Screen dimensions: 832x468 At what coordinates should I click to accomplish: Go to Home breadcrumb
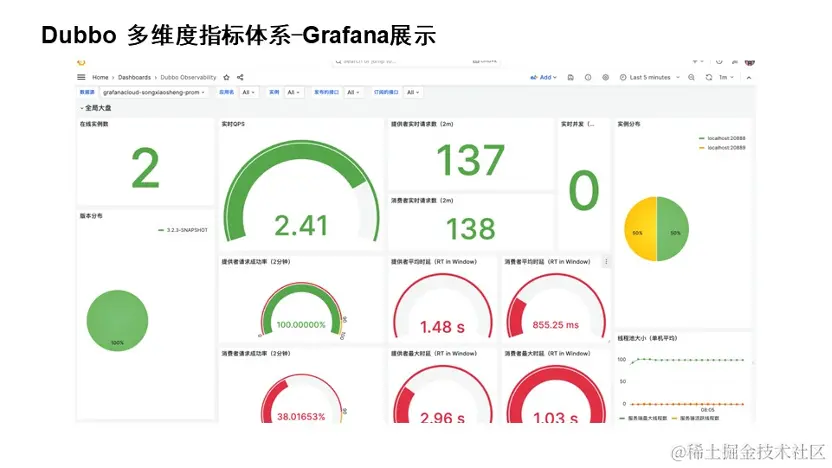100,77
